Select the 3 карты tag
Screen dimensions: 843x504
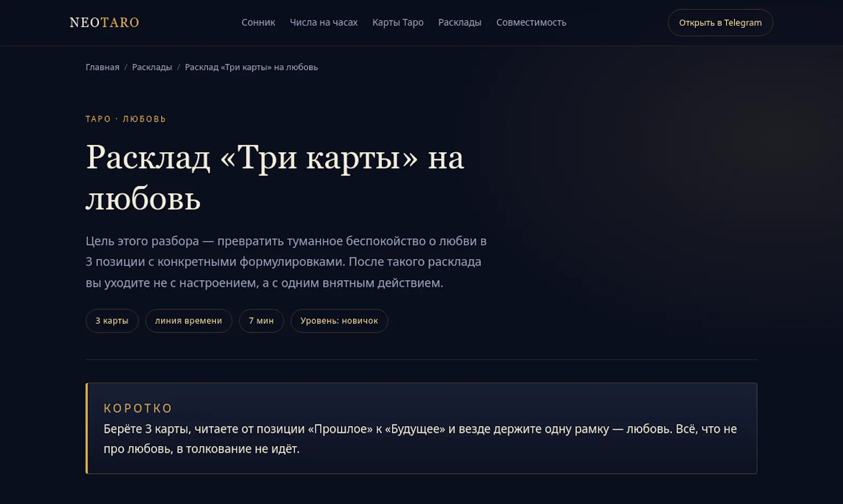(x=112, y=321)
